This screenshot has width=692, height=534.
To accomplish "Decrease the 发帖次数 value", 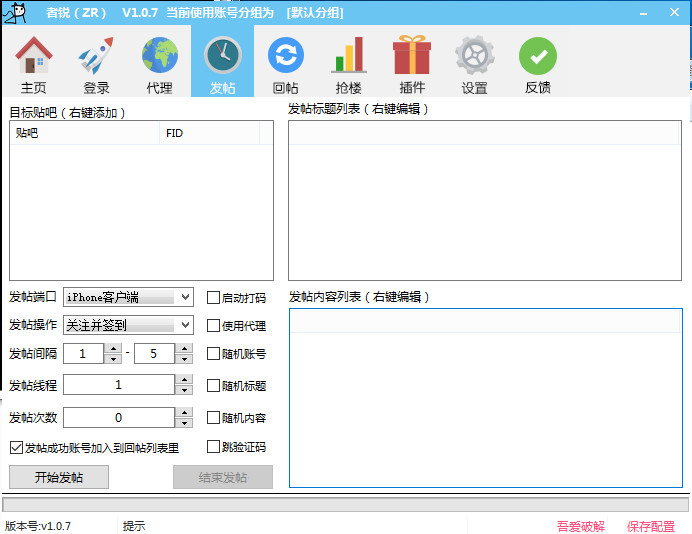I will (x=184, y=423).
